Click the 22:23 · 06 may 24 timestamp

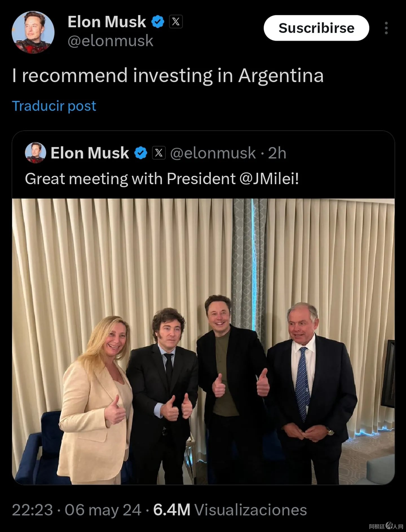[76, 510]
